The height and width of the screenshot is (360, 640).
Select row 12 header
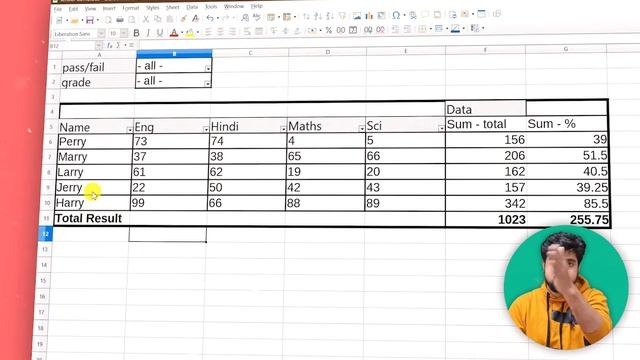click(45, 233)
